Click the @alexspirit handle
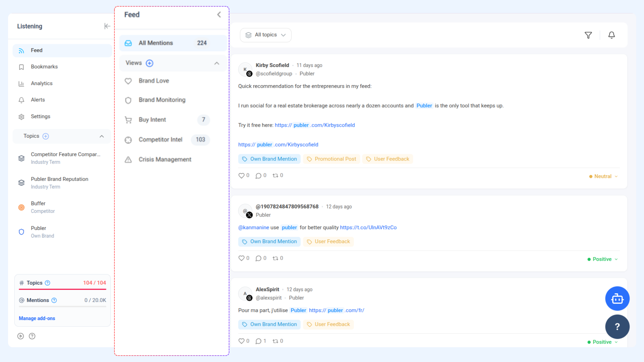The image size is (644, 362). click(269, 298)
